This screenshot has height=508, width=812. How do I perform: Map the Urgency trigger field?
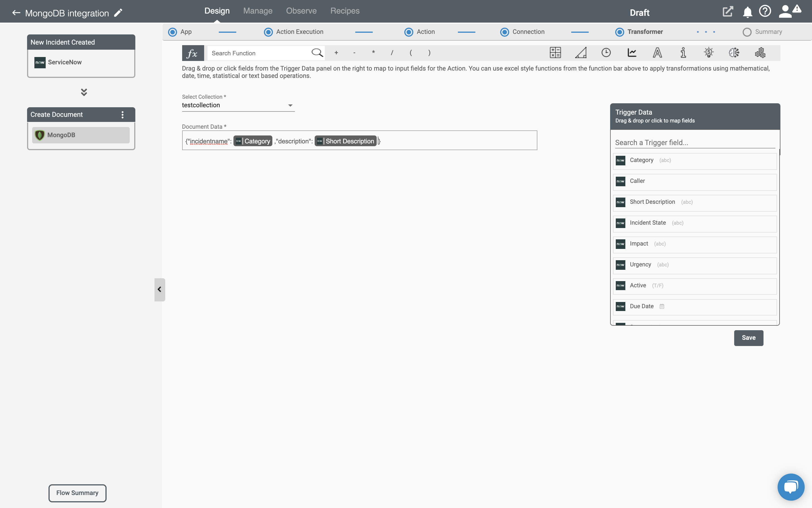pos(694,265)
